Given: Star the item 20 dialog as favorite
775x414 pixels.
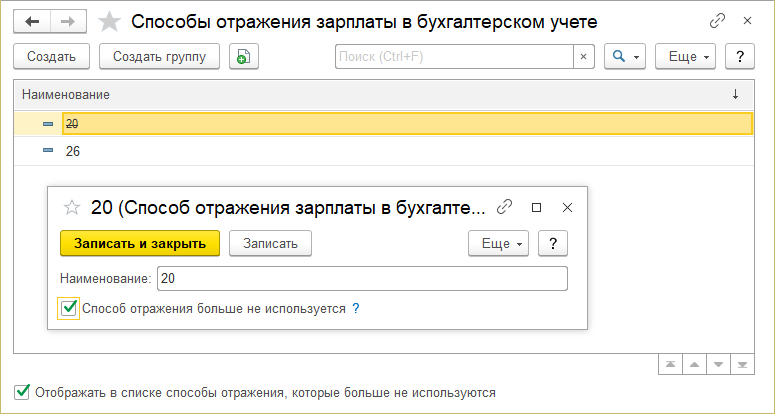Looking at the screenshot, I should tap(71, 207).
